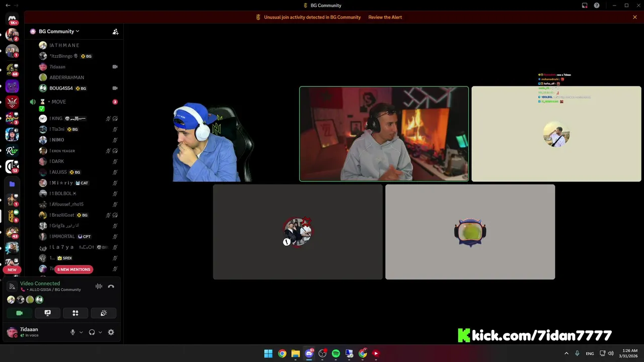Select user !AUJISS in list

[x=79, y=172]
